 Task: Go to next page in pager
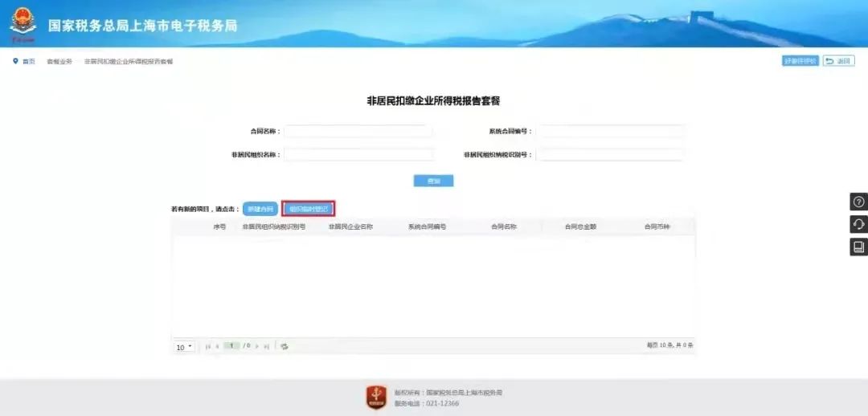[x=257, y=346]
